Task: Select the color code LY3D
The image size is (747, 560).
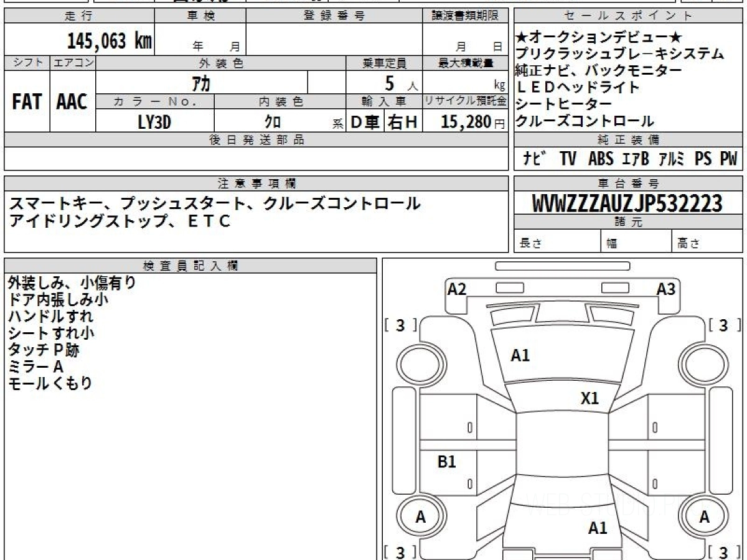Action: (154, 122)
